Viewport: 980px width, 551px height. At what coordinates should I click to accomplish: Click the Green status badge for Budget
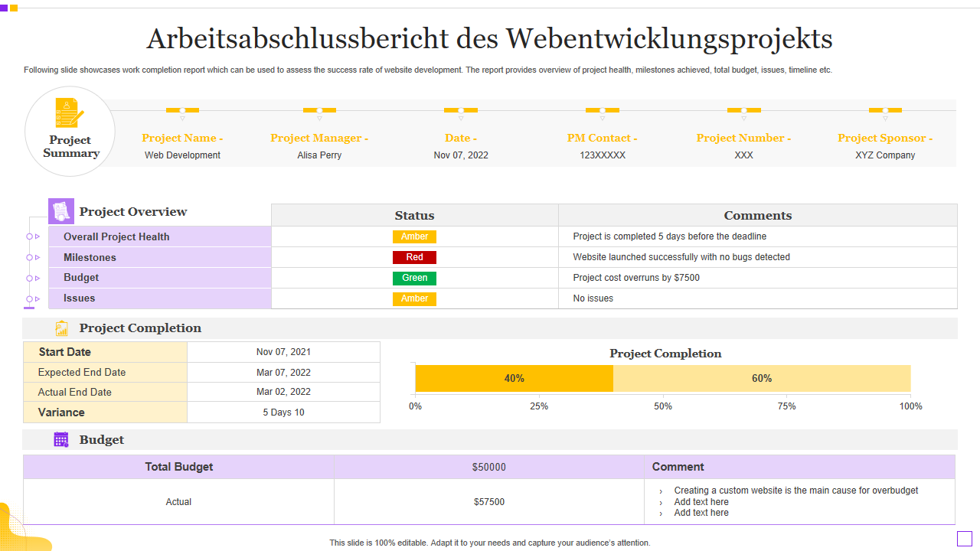point(414,278)
